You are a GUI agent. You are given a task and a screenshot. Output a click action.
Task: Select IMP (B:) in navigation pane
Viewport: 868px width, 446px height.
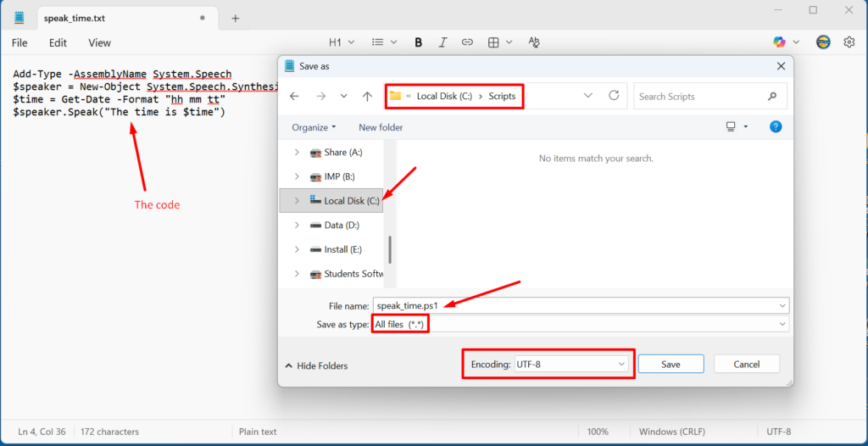tap(339, 176)
